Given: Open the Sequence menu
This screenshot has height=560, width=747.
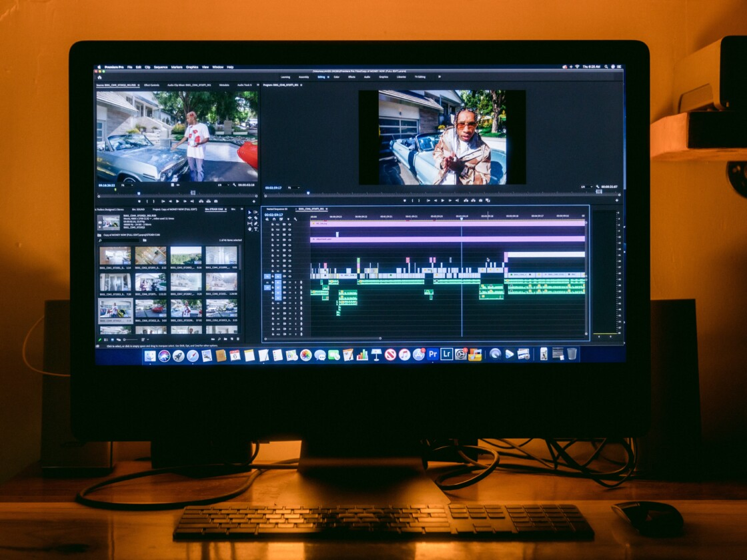Looking at the screenshot, I should pyautogui.click(x=161, y=67).
